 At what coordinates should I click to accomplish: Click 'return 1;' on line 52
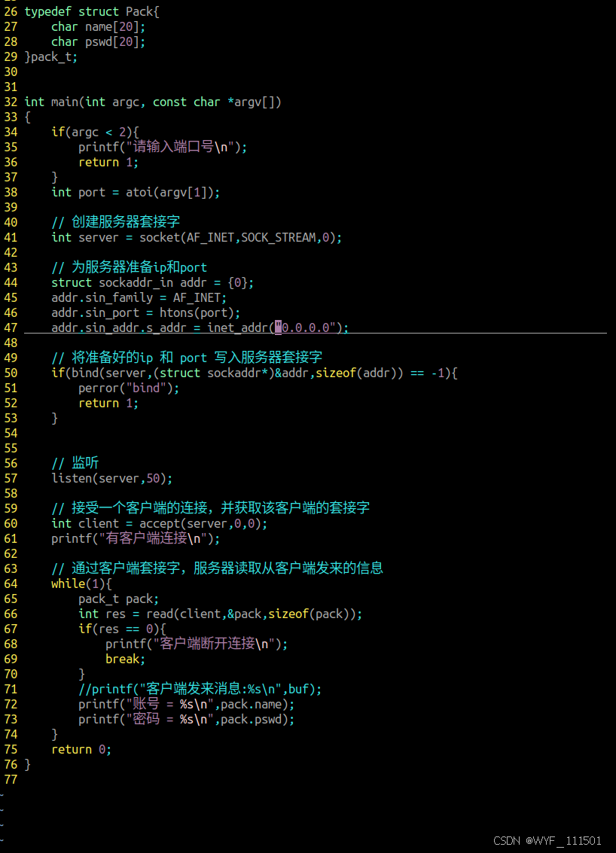click(108, 404)
